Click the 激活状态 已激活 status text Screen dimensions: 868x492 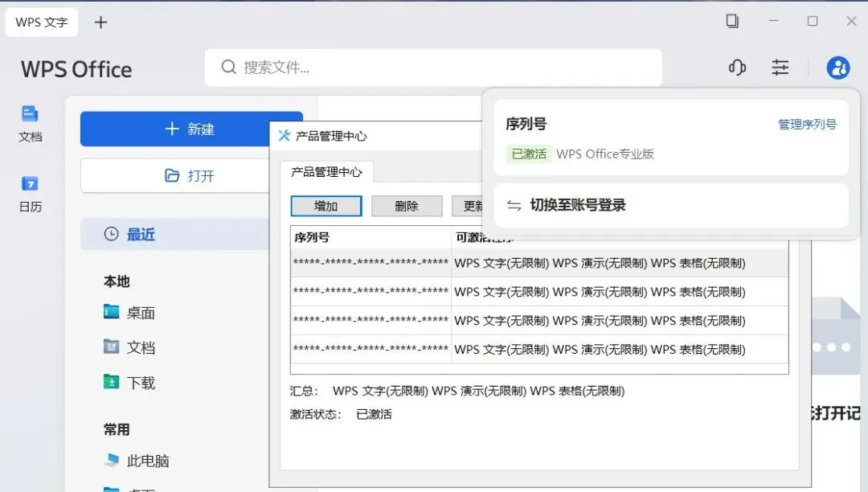click(x=341, y=414)
